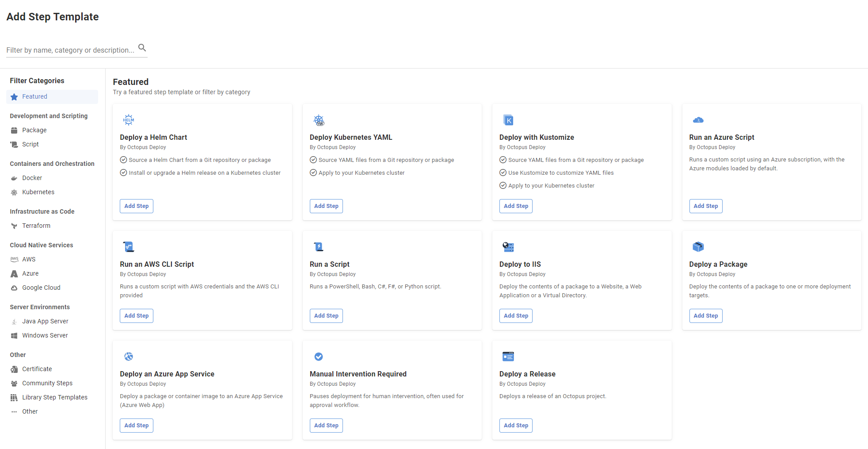This screenshot has width=868, height=449.
Task: Choose the Windows Server category
Action: 45,336
